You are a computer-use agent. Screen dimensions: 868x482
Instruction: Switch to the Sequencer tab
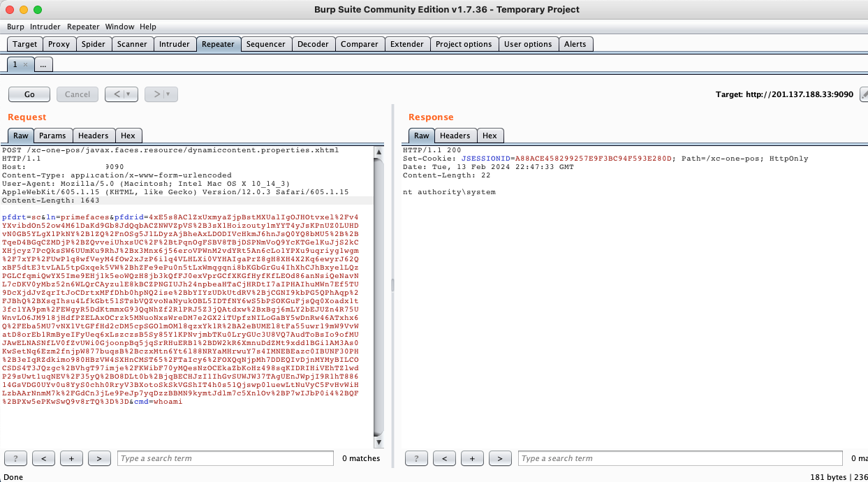coord(266,44)
